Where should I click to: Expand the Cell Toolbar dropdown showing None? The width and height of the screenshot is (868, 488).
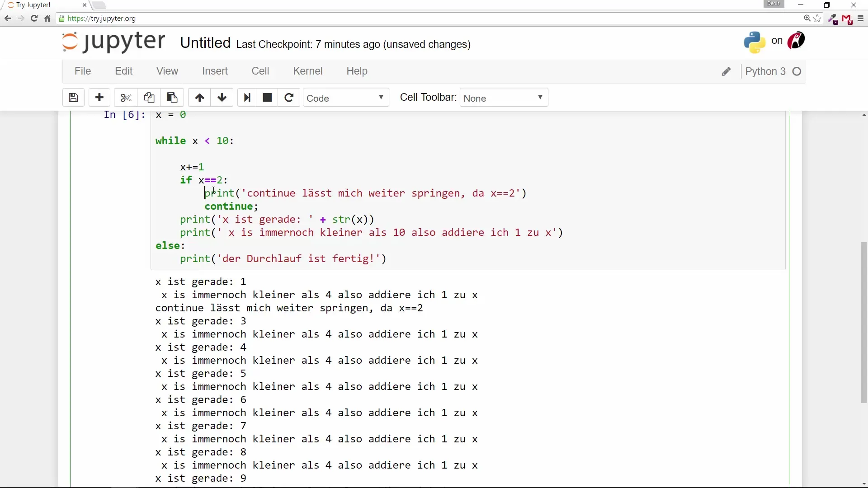pos(504,98)
